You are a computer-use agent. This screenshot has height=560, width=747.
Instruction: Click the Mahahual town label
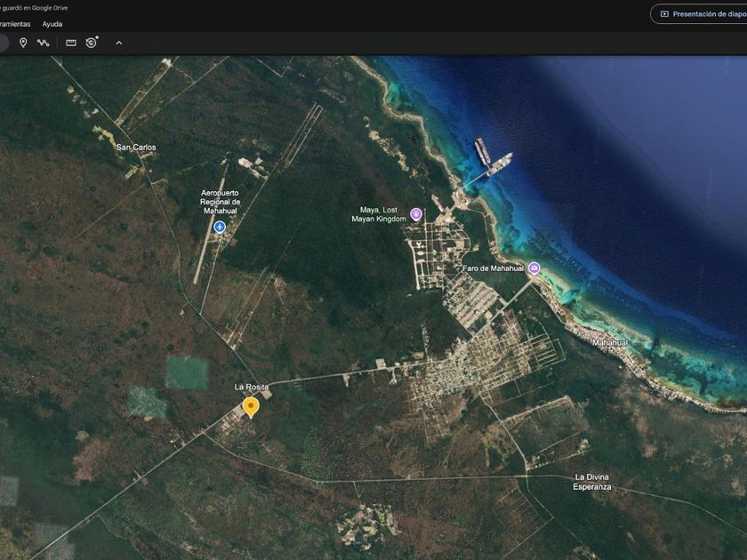[x=610, y=342]
